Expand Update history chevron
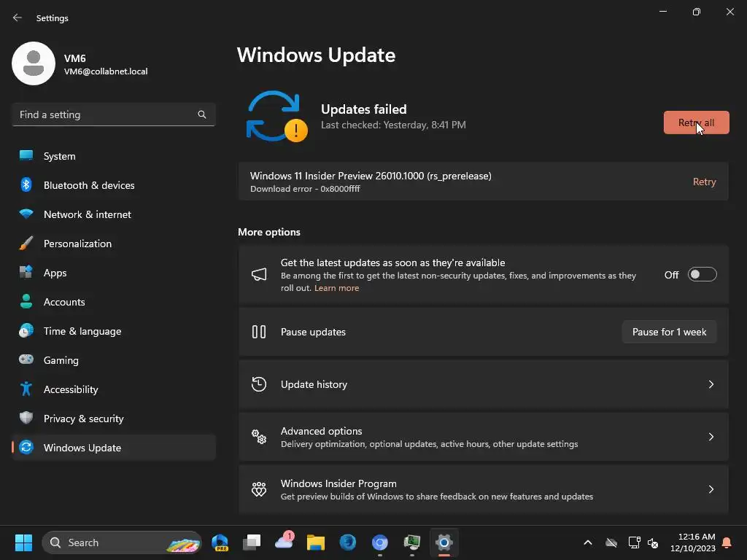747x560 pixels. (x=711, y=384)
